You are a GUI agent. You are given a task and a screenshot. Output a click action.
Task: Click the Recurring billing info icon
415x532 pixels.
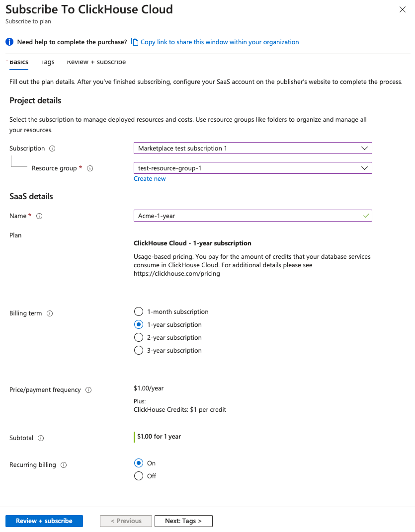[63, 464]
